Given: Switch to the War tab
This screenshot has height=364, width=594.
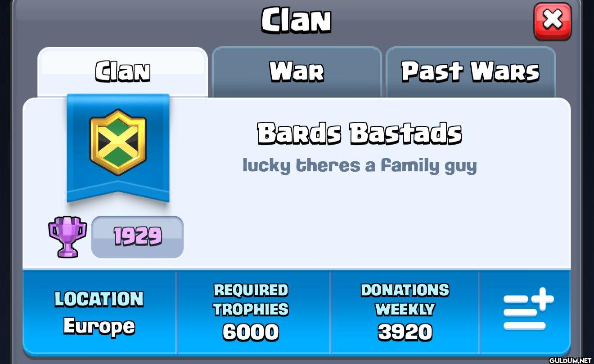Looking at the screenshot, I should point(297,72).
